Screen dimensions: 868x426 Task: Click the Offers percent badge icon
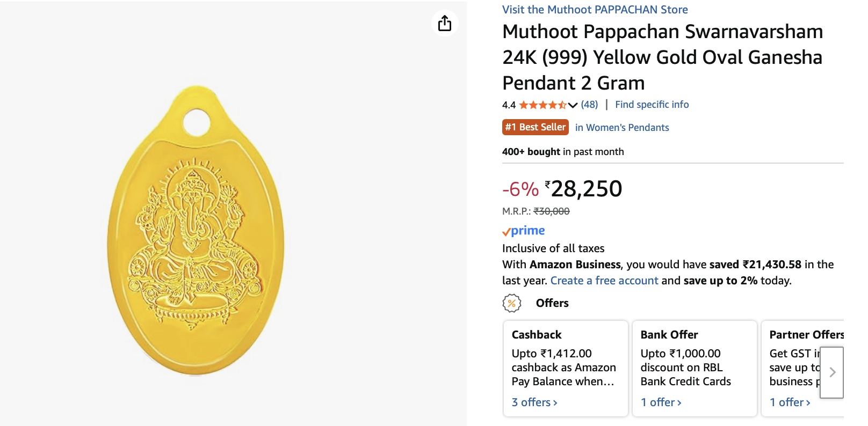pyautogui.click(x=511, y=303)
